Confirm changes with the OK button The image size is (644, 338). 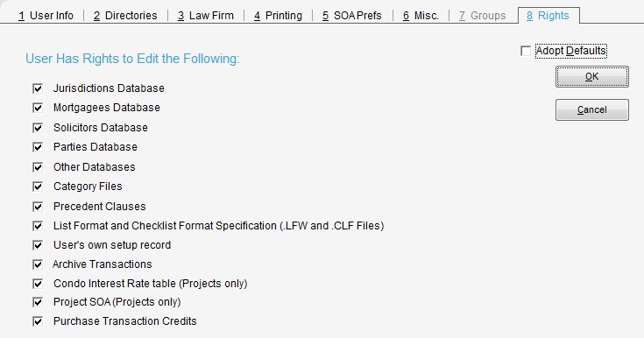click(x=591, y=77)
